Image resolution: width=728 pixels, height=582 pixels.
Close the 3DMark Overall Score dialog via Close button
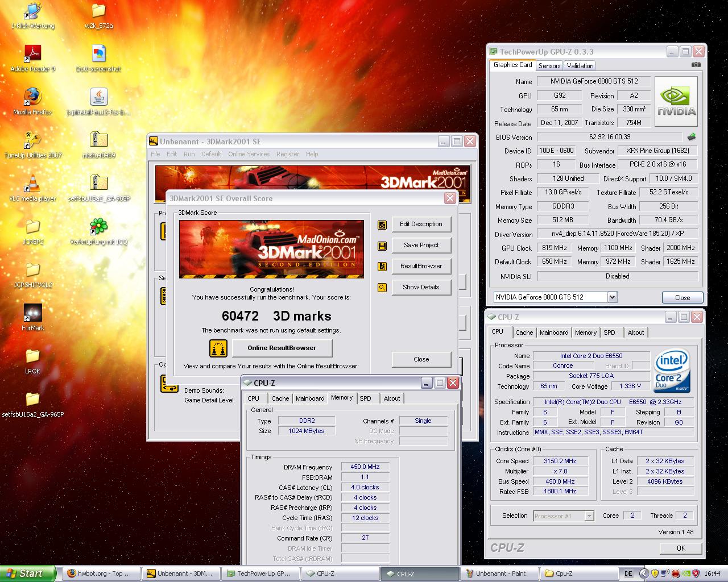point(421,359)
